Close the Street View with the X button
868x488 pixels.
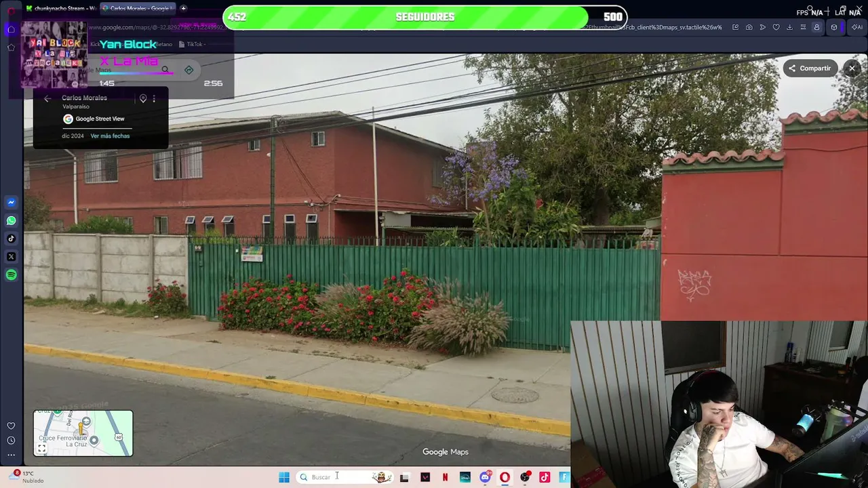coord(852,68)
